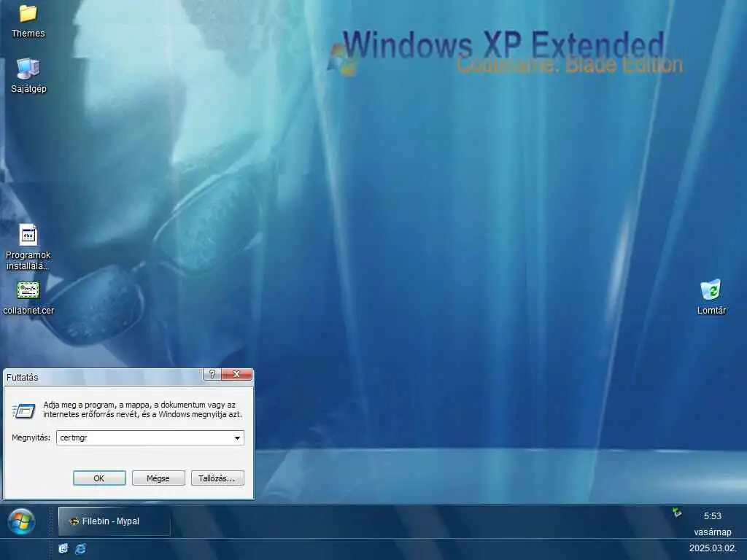Click the 2025.03.02. date in tray

[712, 548]
